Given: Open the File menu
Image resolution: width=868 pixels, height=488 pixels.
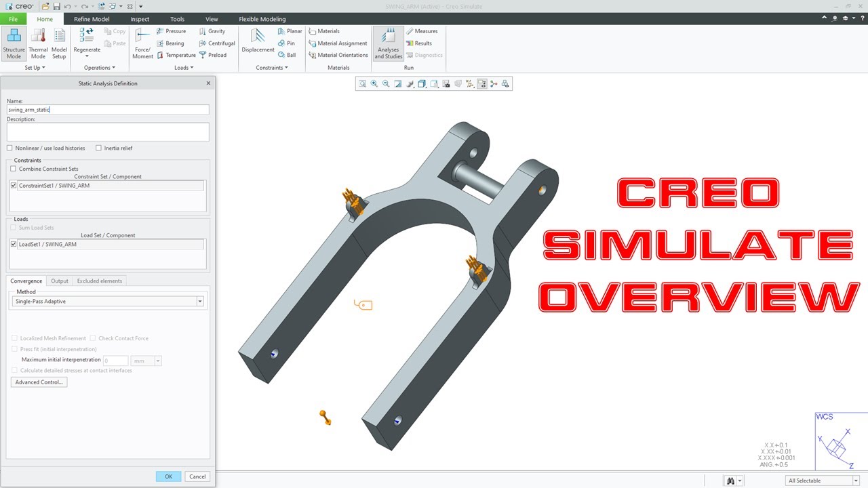Looking at the screenshot, I should tap(13, 19).
